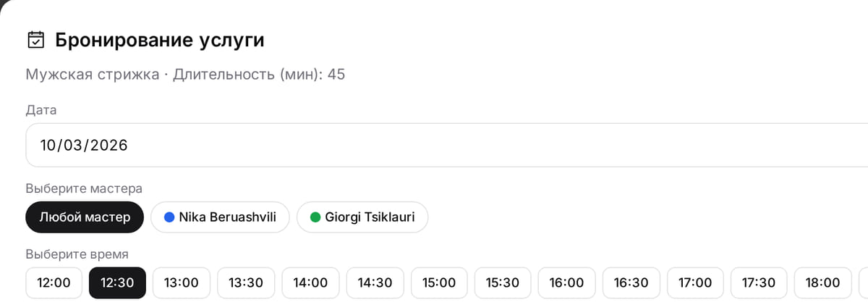Viewport: 868px width, 305px height.
Task: Pick the 13:00 time slot
Action: (x=182, y=283)
